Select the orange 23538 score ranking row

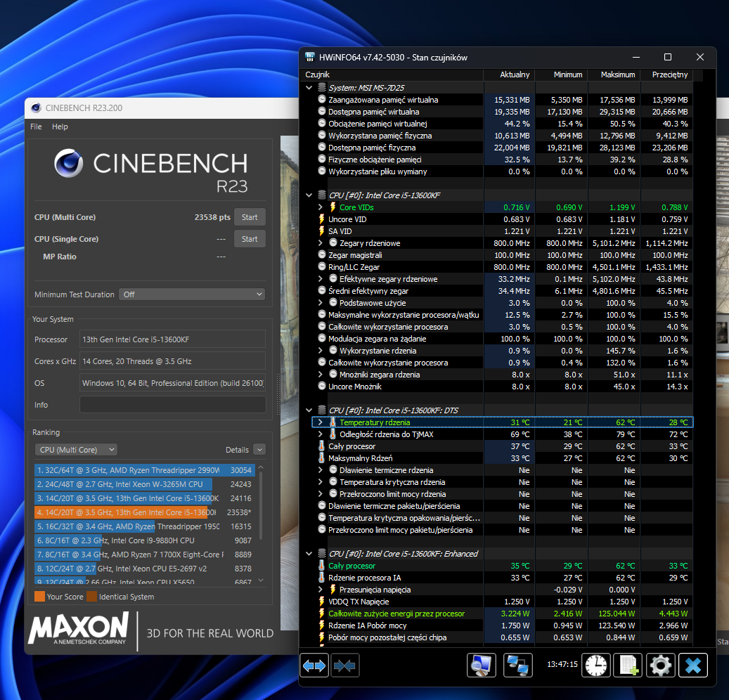[x=145, y=512]
